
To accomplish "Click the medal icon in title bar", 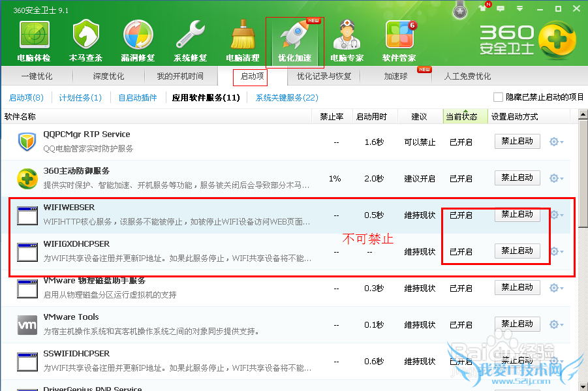I will tap(459, 10).
